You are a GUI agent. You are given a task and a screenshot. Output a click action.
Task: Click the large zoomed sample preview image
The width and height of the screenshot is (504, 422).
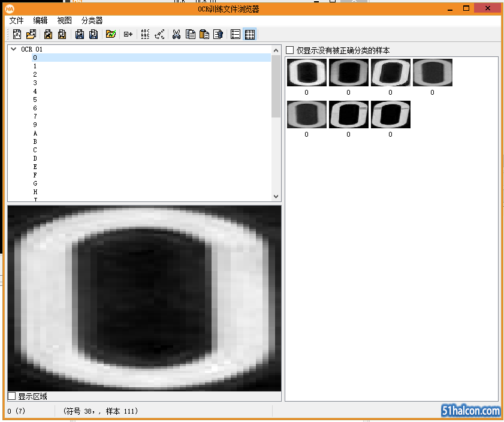click(x=144, y=299)
